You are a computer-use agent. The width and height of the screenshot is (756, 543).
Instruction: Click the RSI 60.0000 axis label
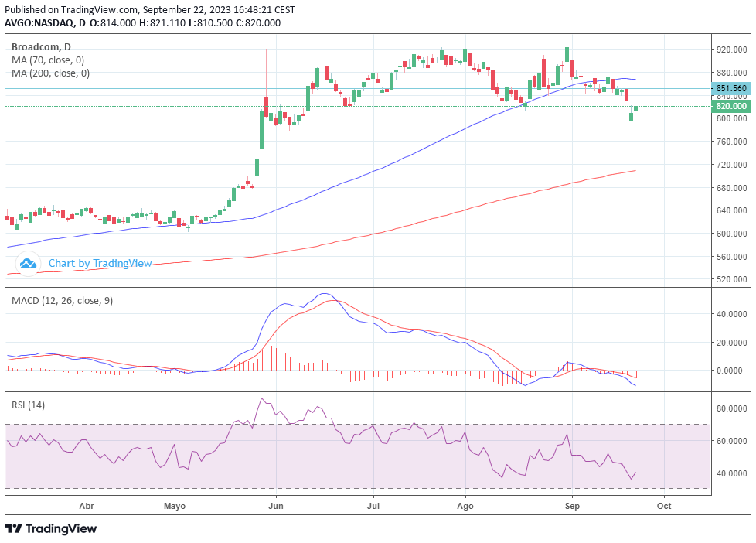tap(732, 441)
